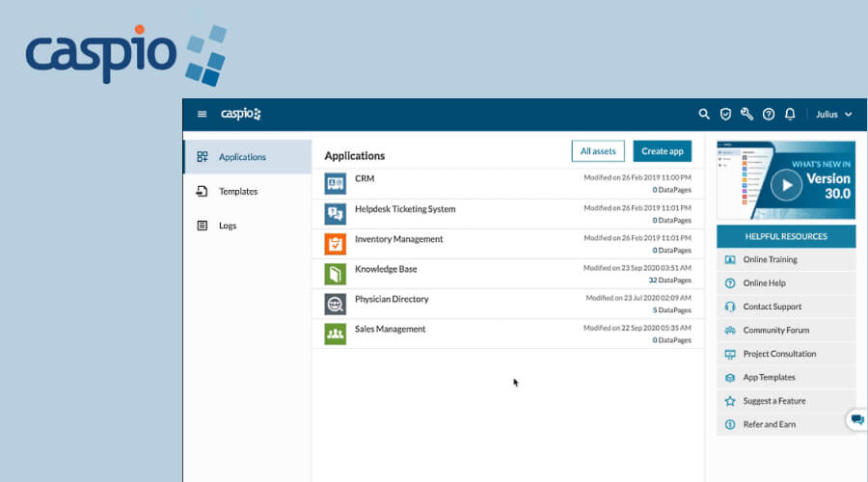Click the CRM modified date text
This screenshot has width=868, height=482.
(x=637, y=177)
